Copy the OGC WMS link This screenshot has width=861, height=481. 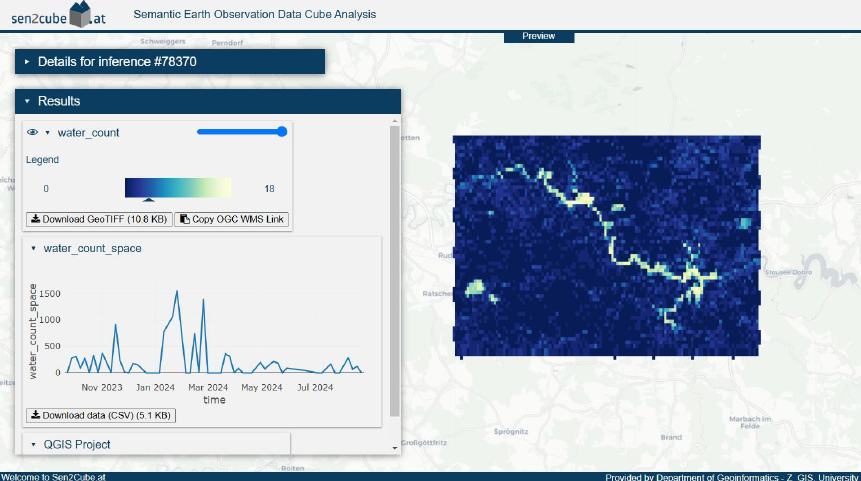[232, 219]
